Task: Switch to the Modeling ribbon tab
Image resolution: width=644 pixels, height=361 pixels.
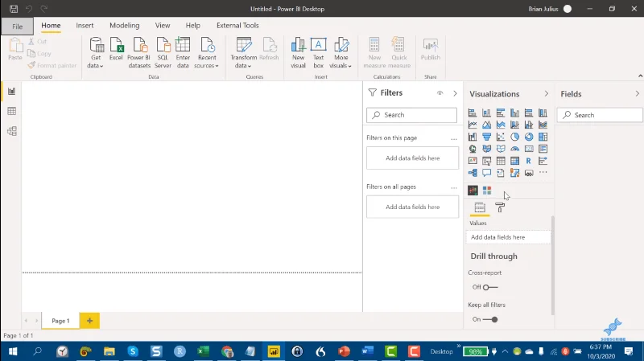Action: tap(125, 26)
